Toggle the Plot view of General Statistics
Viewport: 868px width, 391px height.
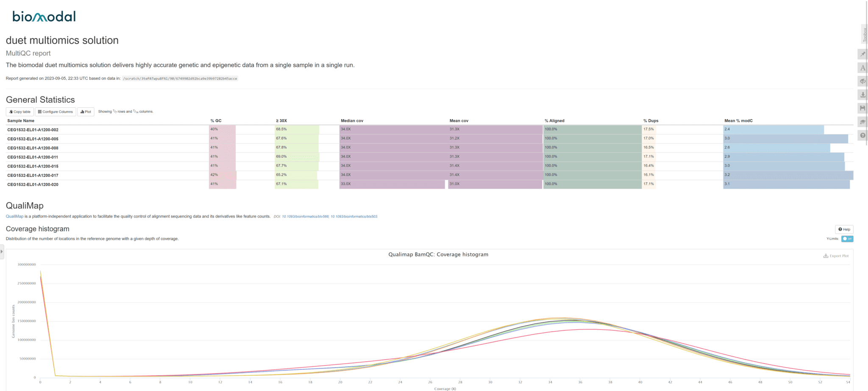point(86,112)
